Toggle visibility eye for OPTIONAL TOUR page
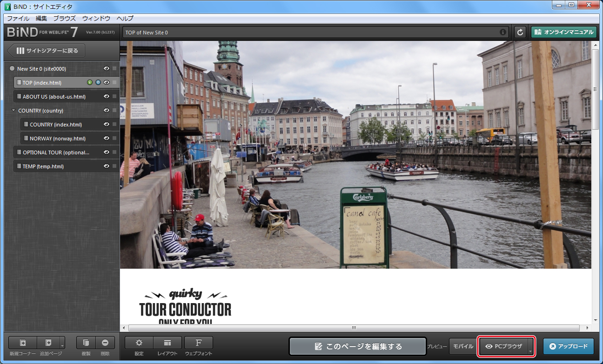The image size is (603, 364). coord(107,152)
